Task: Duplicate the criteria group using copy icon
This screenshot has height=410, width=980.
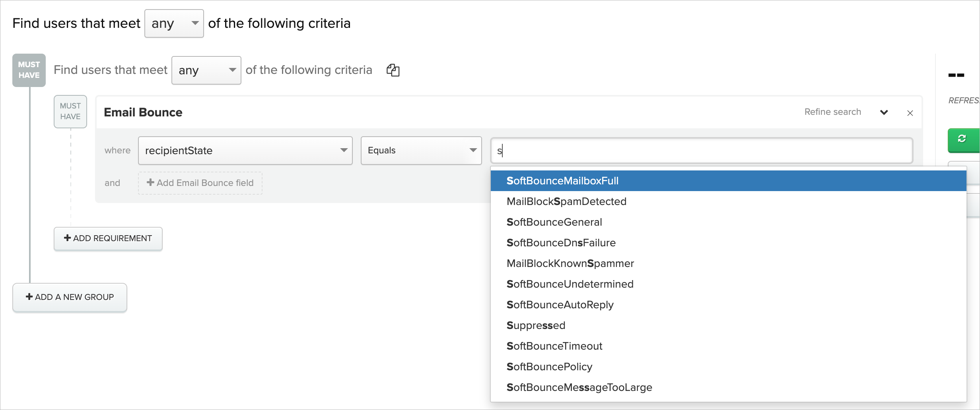Action: click(393, 70)
